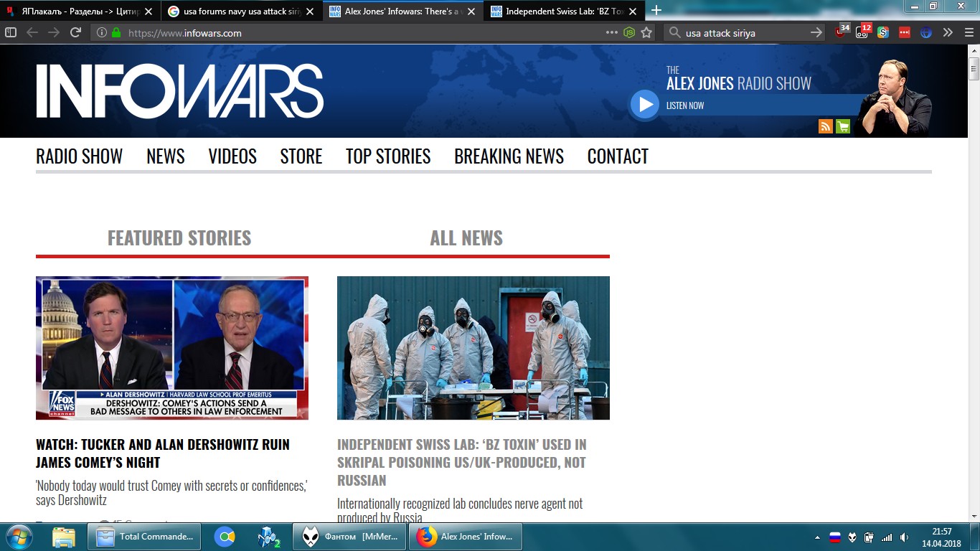Click the page's vertical scrollbar thumb
Image resolution: width=980 pixels, height=551 pixels.
pyautogui.click(x=974, y=70)
